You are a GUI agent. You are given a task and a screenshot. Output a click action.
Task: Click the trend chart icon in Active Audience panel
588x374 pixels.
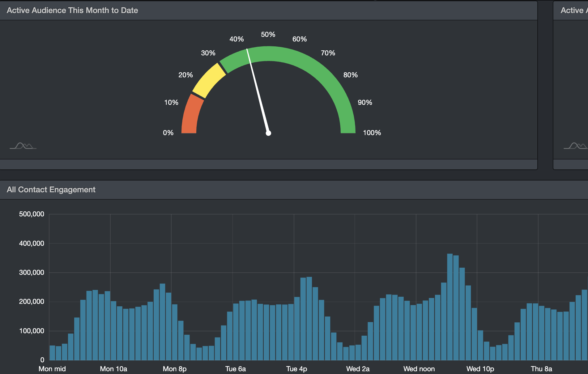(x=23, y=146)
